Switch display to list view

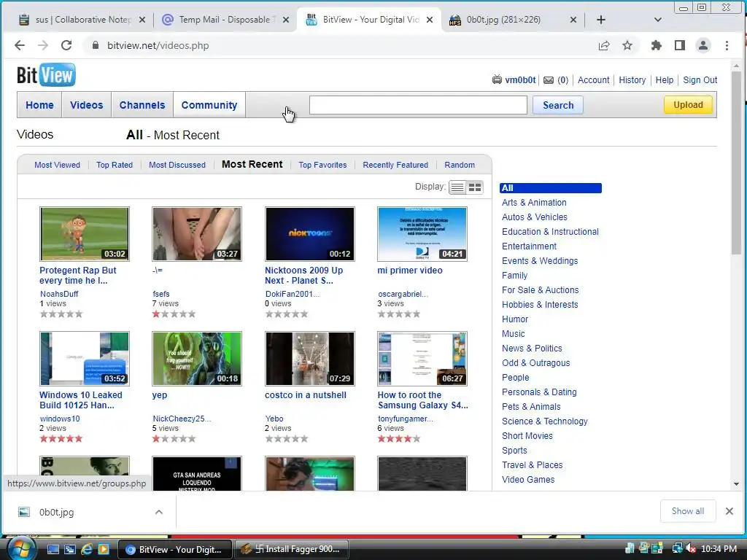click(457, 187)
